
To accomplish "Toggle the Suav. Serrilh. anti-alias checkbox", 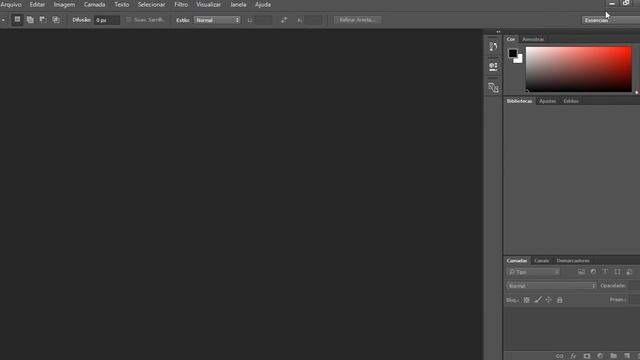I will click(x=129, y=20).
